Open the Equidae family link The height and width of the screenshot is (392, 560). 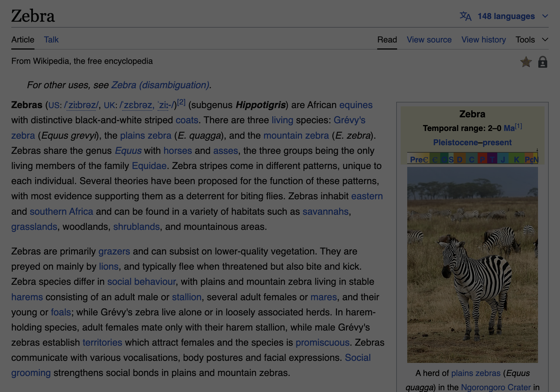click(x=149, y=166)
